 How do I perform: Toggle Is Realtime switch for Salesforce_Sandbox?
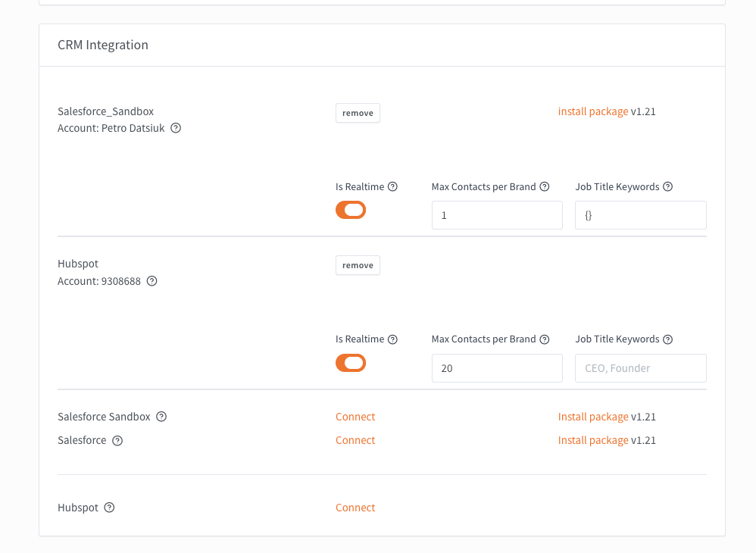(351, 211)
